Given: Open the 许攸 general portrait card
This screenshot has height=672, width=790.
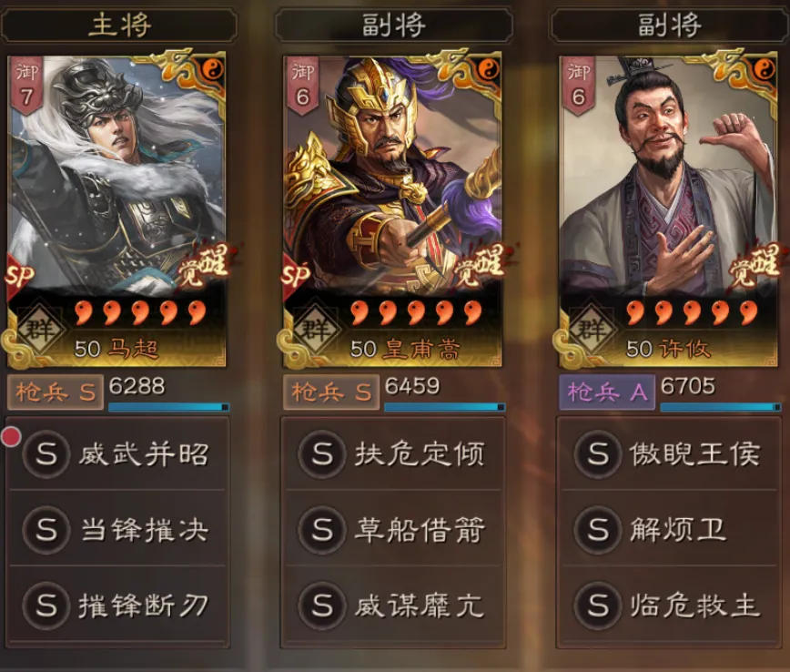Looking at the screenshot, I should coord(668,209).
